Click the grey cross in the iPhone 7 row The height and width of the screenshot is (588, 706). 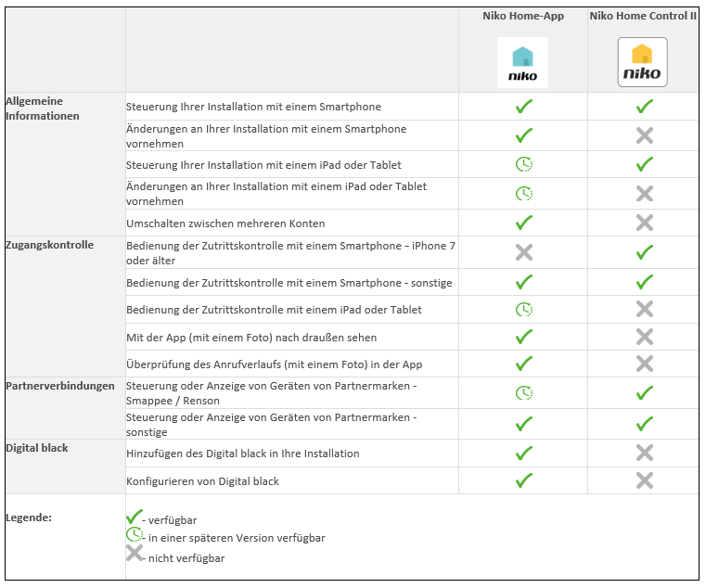524,252
